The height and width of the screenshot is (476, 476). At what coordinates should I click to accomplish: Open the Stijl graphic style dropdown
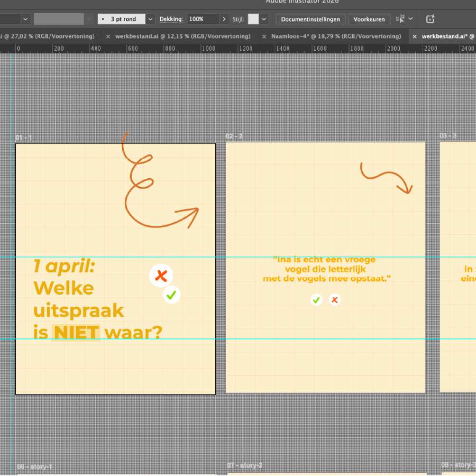[264, 19]
